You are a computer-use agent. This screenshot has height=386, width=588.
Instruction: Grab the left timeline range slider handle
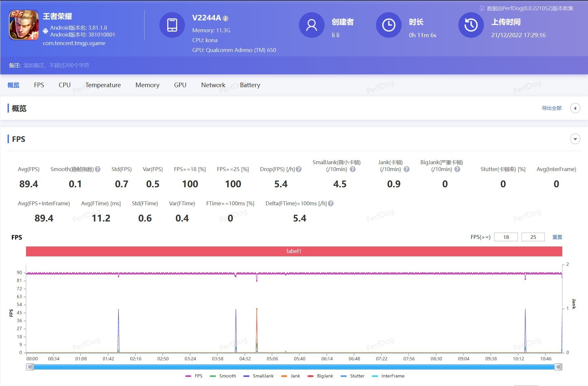coord(30,367)
